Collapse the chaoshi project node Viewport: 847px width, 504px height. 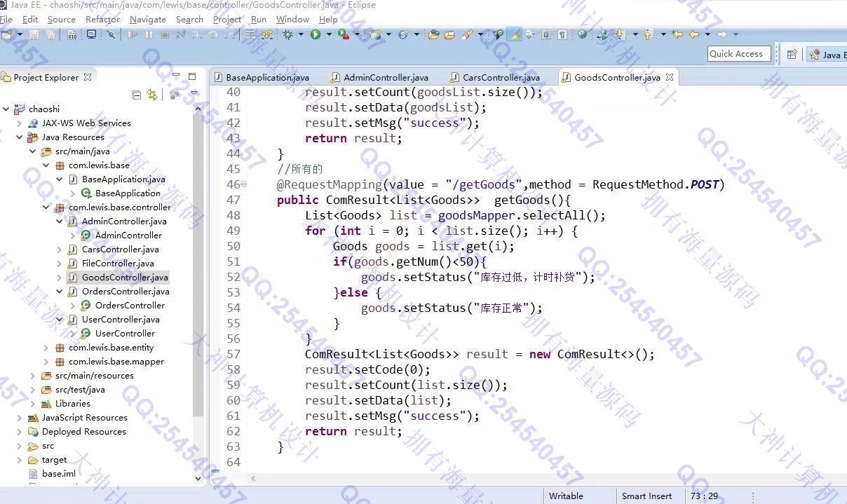pyautogui.click(x=6, y=109)
